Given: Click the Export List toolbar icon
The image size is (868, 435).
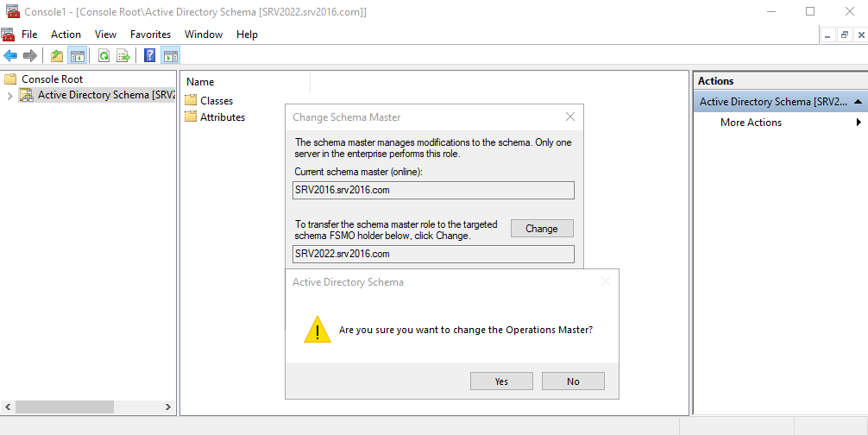Looking at the screenshot, I should point(123,55).
